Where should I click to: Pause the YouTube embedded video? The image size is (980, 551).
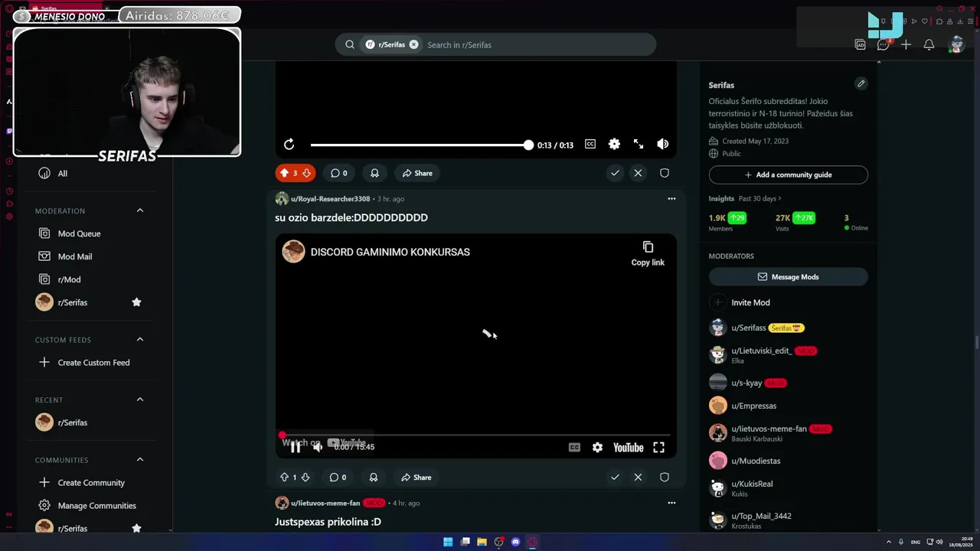click(296, 448)
